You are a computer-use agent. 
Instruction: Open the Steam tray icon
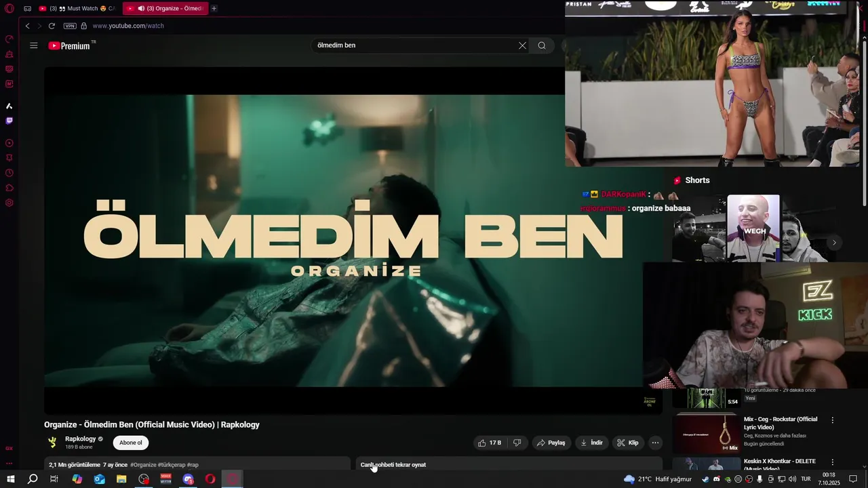point(705,479)
